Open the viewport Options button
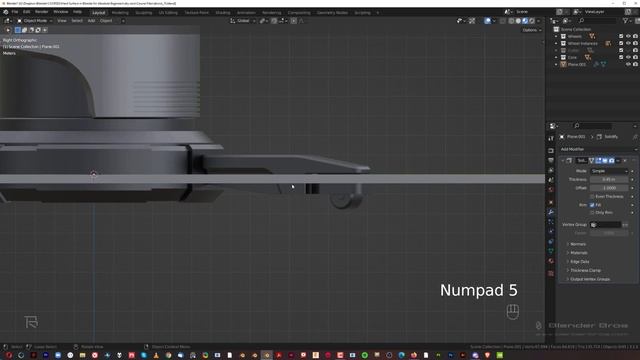This screenshot has width=640, height=360. [532, 30]
